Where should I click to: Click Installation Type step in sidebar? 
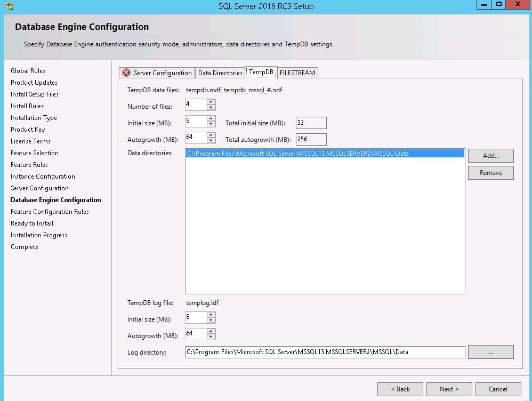tap(34, 118)
